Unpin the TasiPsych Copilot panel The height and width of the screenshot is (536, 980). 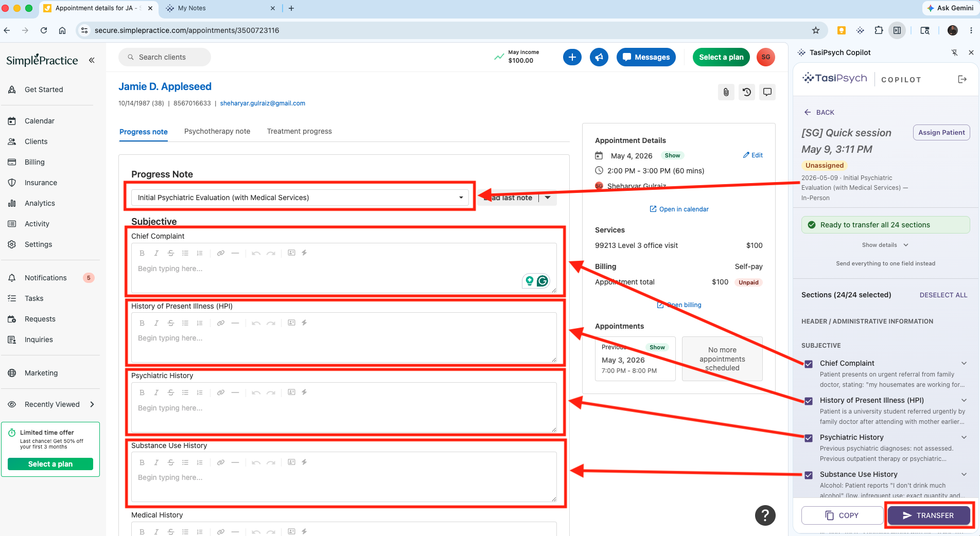[x=954, y=52]
